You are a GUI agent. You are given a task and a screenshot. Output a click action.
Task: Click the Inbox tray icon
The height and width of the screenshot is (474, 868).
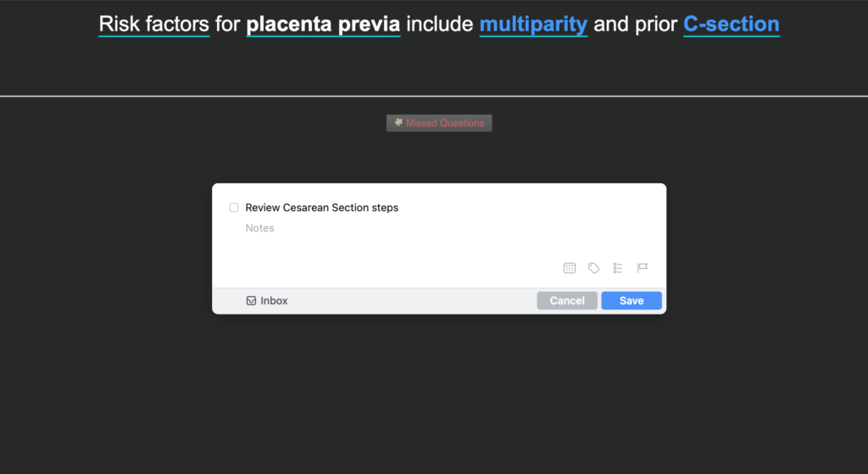[251, 301]
